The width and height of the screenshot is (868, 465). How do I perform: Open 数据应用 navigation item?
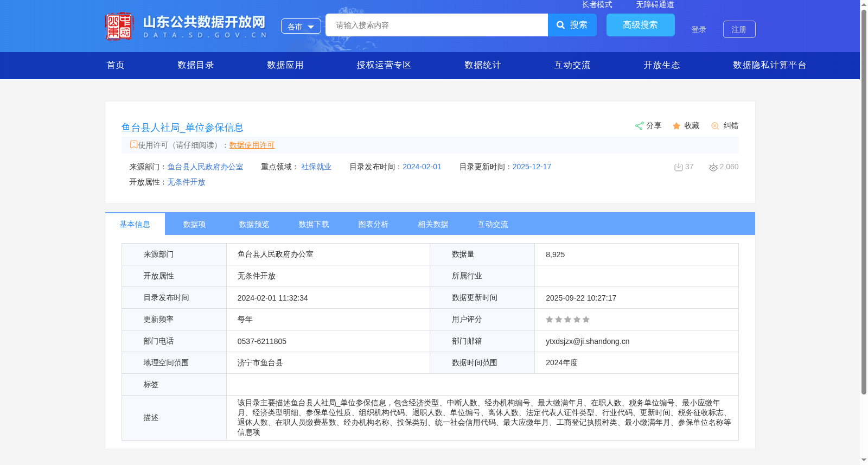tap(285, 65)
